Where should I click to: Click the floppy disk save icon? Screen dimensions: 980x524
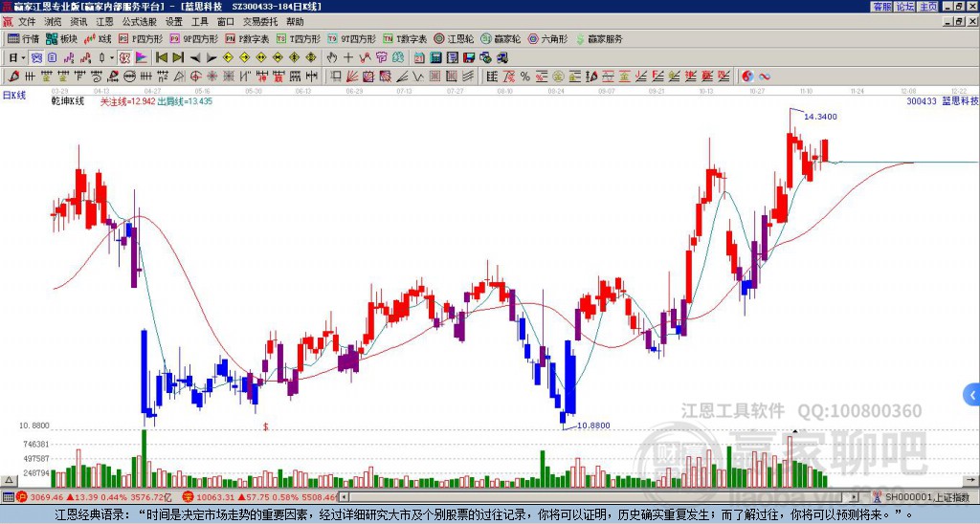[469, 58]
